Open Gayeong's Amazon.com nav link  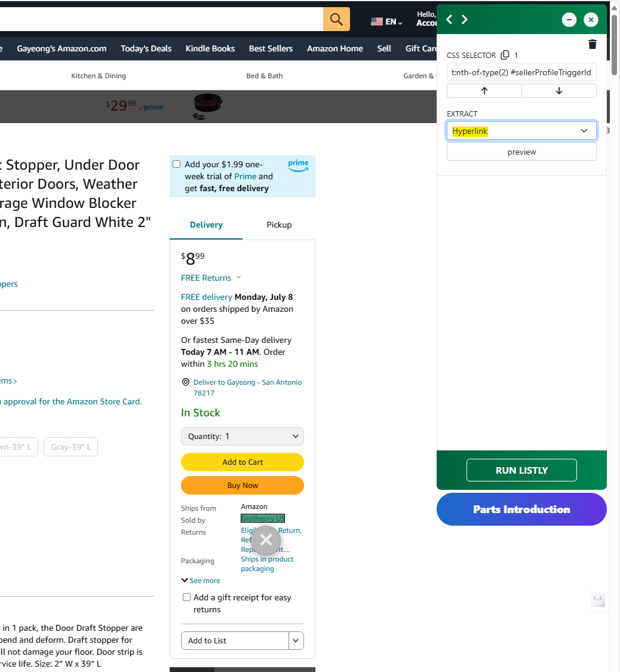coord(62,48)
